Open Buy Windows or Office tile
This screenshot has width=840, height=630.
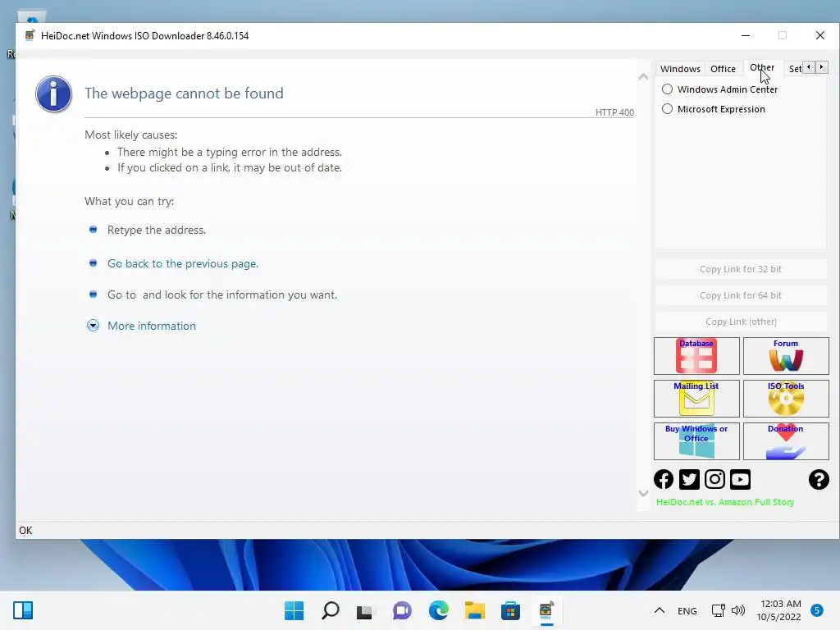click(696, 441)
